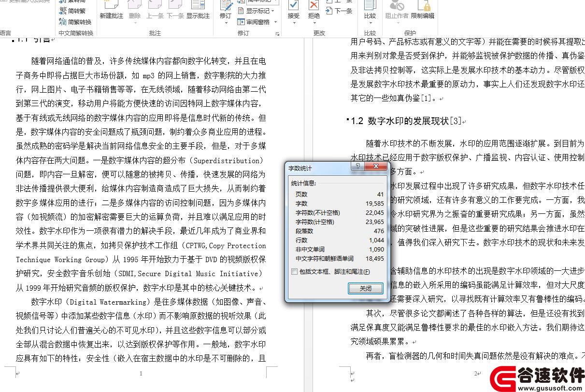Viewport: 585px width, 392px height.
Task: Click the 修订 track changes icon
Action: tap(226, 6)
